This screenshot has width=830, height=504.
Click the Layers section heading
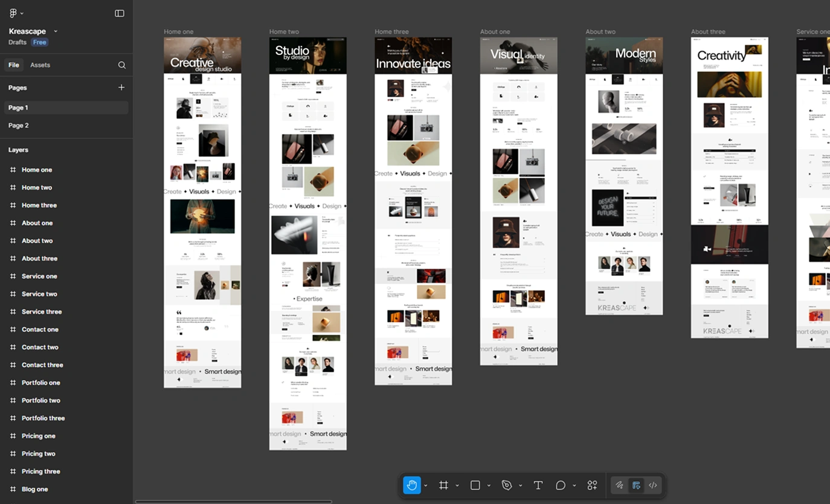[x=18, y=150]
